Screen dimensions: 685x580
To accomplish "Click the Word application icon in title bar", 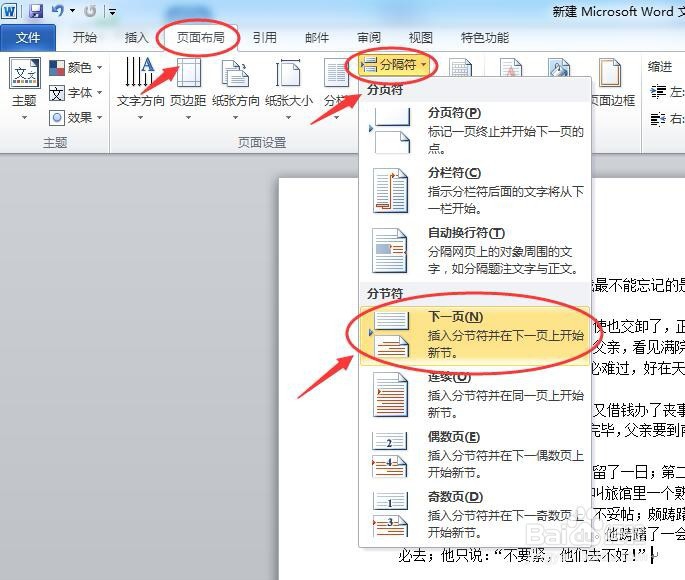I will (9, 11).
